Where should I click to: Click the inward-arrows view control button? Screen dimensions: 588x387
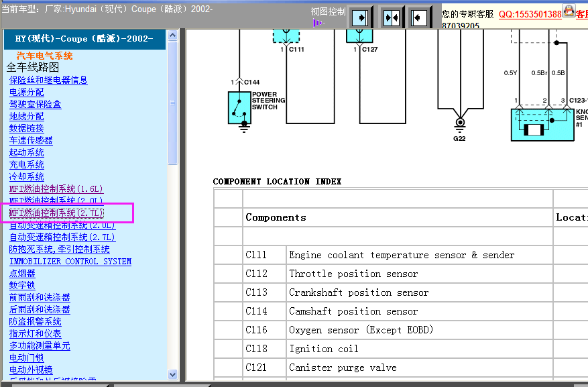tap(392, 17)
